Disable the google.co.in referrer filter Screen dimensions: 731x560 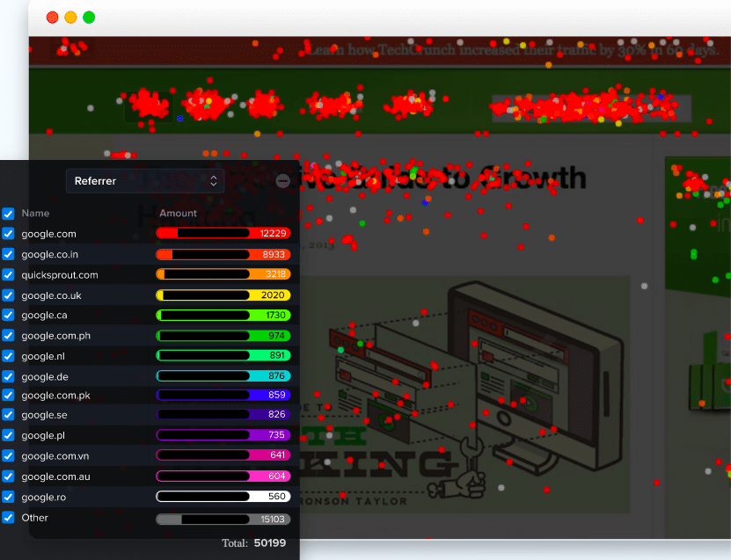pyautogui.click(x=8, y=254)
